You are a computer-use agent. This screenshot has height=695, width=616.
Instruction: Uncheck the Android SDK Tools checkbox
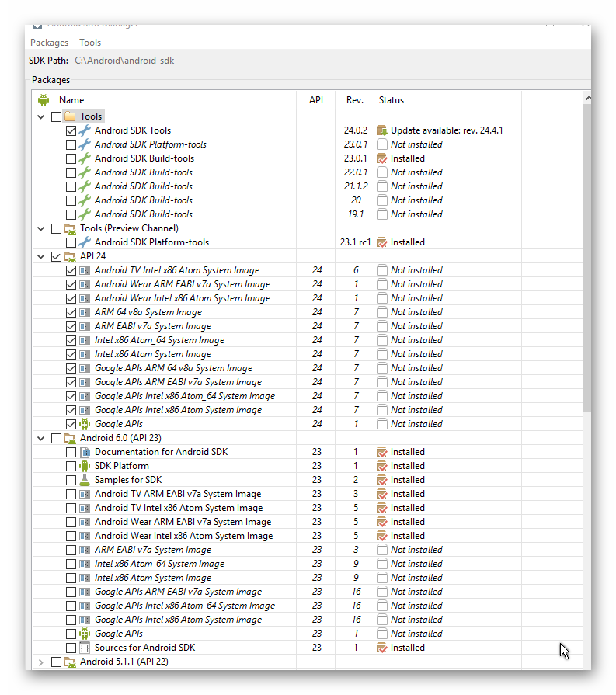coord(71,130)
